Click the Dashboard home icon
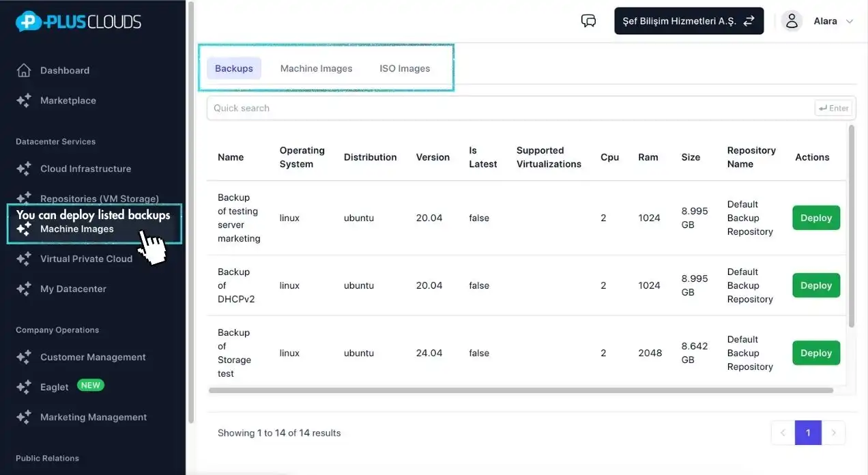The width and height of the screenshot is (868, 475). tap(24, 70)
